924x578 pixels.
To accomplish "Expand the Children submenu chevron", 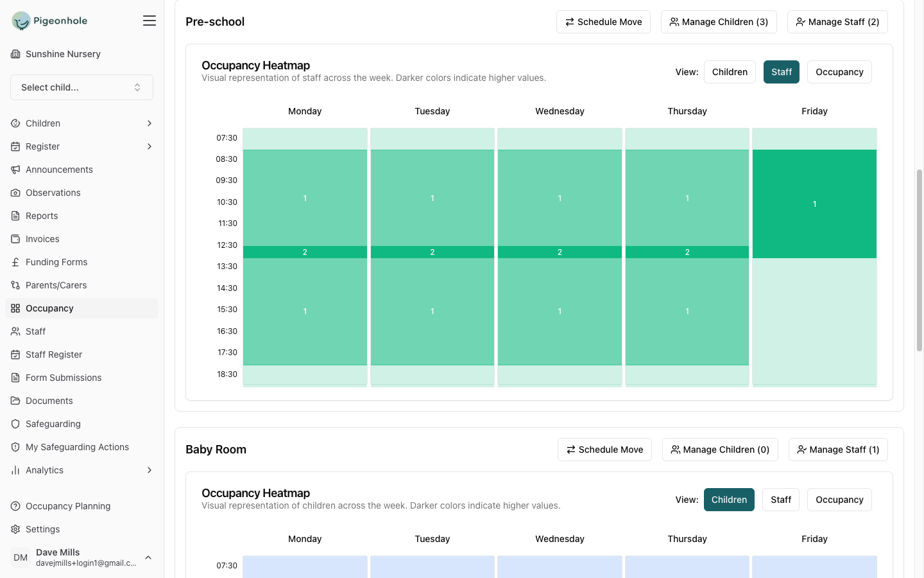I will pyautogui.click(x=150, y=123).
